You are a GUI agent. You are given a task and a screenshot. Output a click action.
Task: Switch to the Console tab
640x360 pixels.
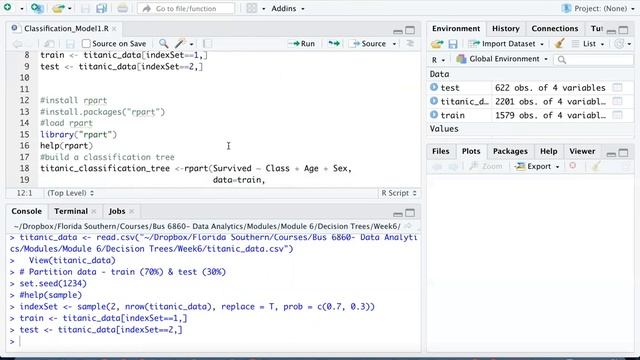click(27, 211)
